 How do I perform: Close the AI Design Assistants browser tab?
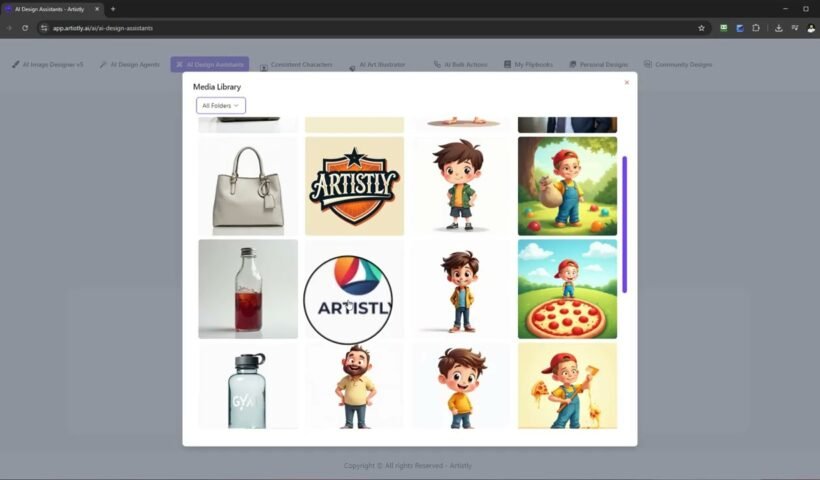(97, 9)
